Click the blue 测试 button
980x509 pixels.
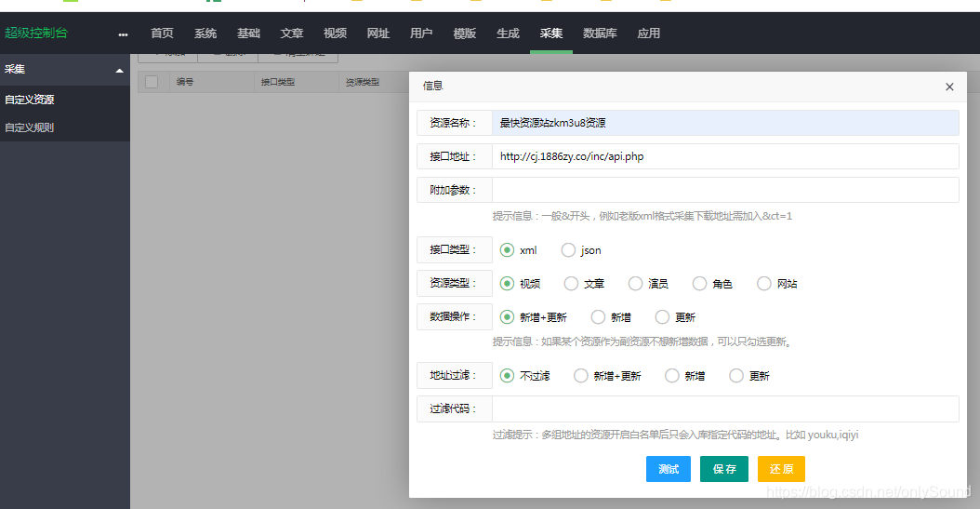coord(669,469)
